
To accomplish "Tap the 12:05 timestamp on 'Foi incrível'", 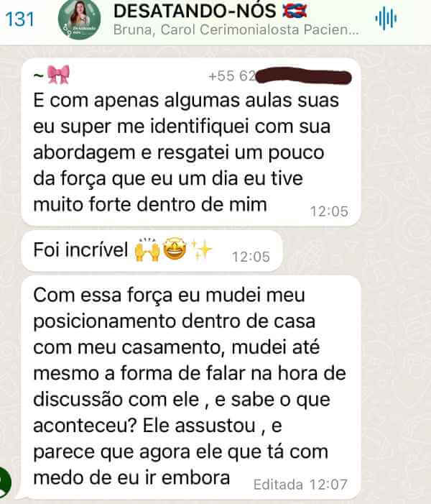I will pos(251,257).
